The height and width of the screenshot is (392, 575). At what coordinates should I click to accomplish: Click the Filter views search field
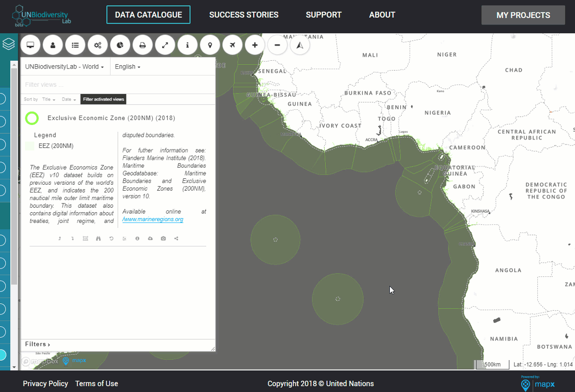pos(118,85)
